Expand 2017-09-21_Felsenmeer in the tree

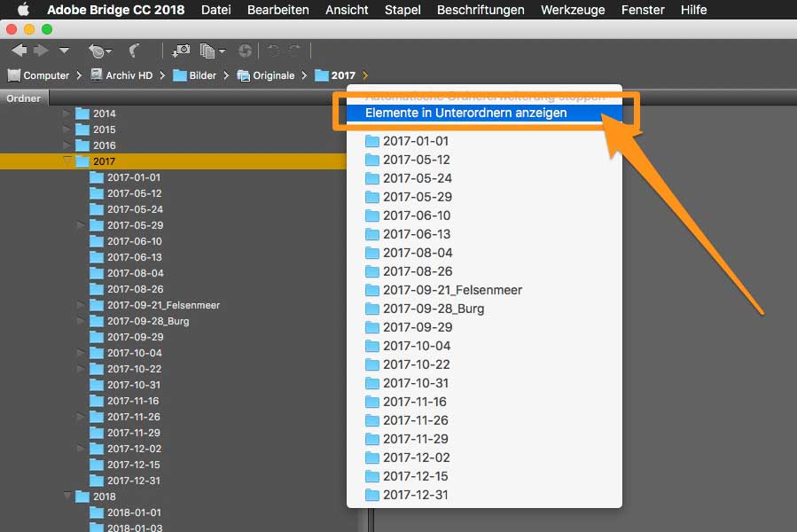point(81,305)
